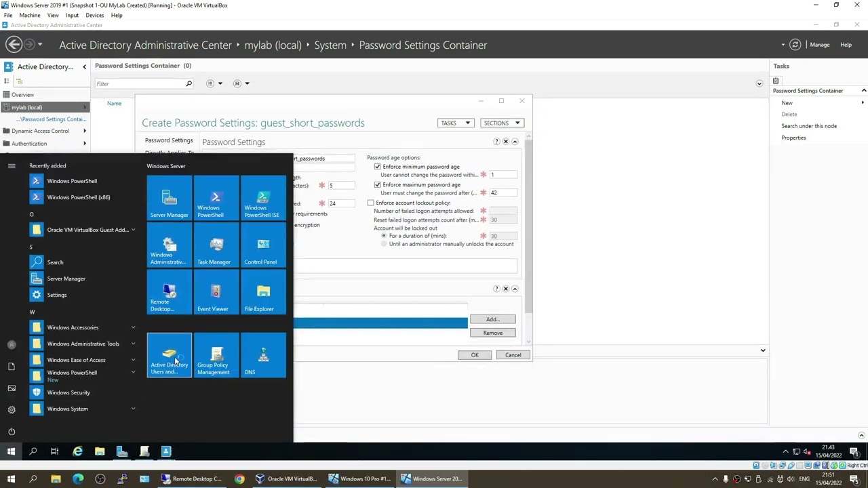Click guest taskbar Task View icon
This screenshot has width=868, height=488.
click(55, 451)
